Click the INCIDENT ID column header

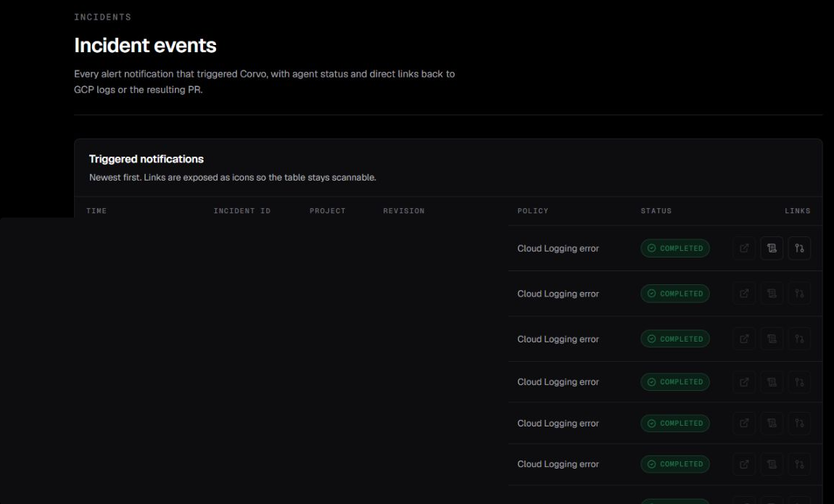[242, 211]
